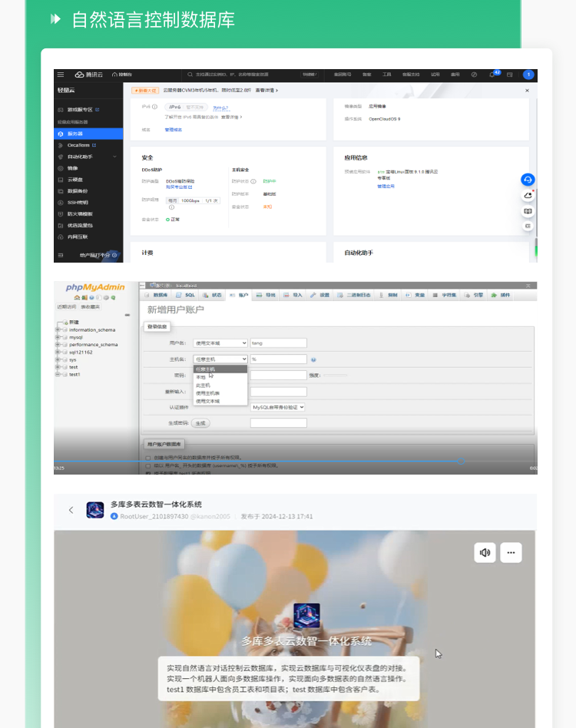
Task: Open the 设置 tab in phpMyAdmin
Action: point(319,296)
